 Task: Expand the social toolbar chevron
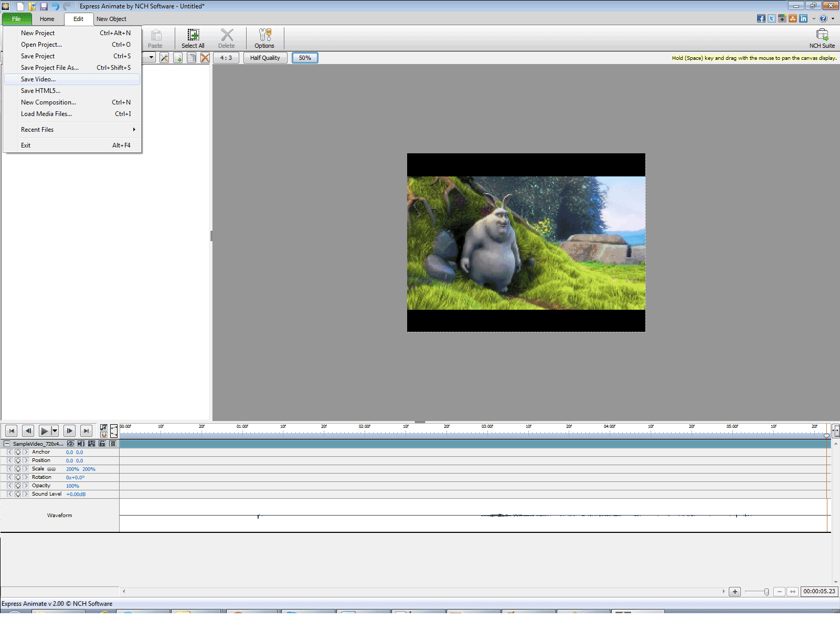[814, 18]
